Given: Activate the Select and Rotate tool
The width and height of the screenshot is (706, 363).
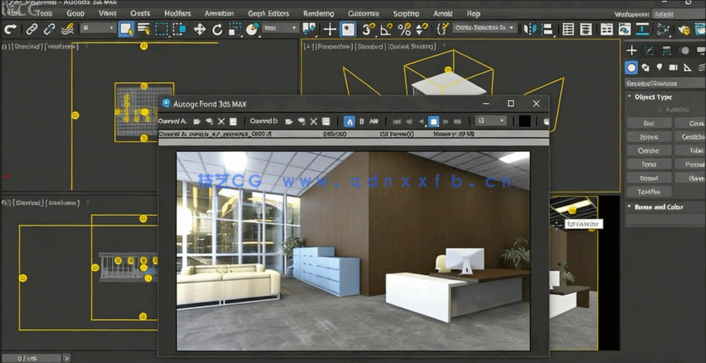Looking at the screenshot, I should (x=217, y=30).
